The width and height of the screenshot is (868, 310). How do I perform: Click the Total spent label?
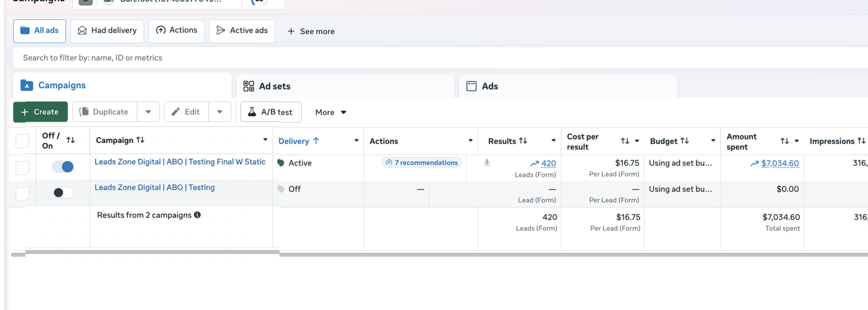coord(782,228)
